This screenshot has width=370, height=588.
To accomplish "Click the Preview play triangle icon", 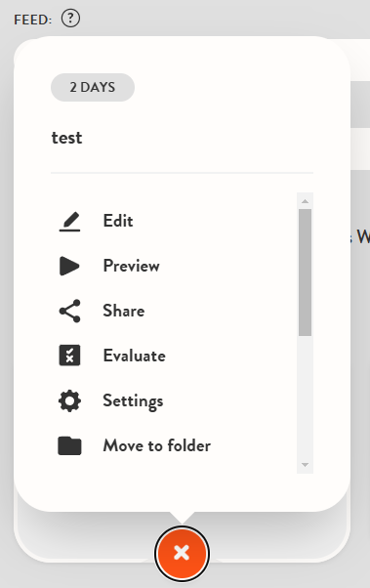I will click(69, 266).
